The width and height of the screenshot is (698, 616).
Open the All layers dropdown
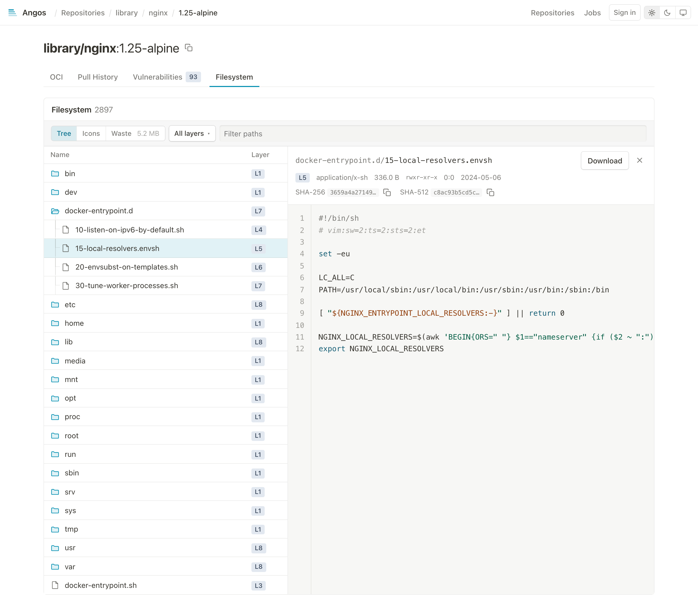[192, 134]
